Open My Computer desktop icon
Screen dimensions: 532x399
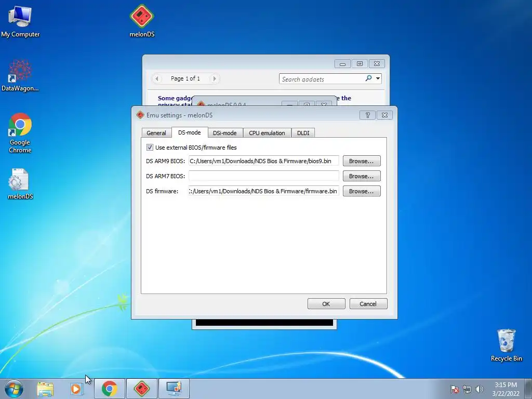pyautogui.click(x=20, y=21)
